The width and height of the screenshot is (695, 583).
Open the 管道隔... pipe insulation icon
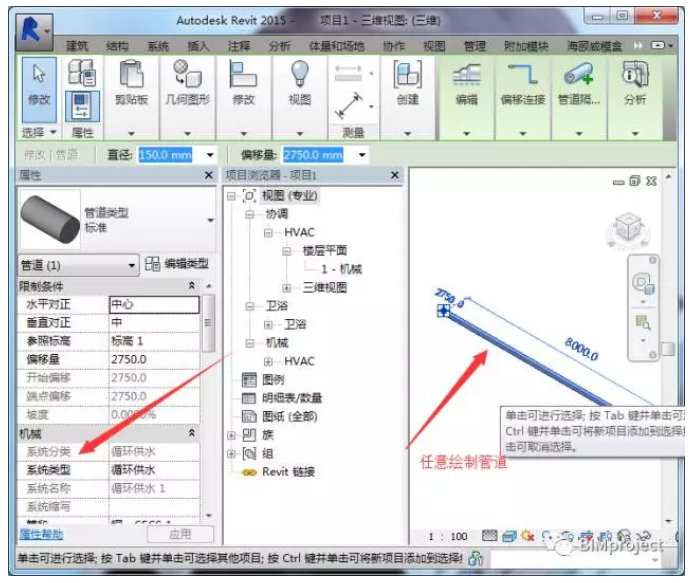579,74
